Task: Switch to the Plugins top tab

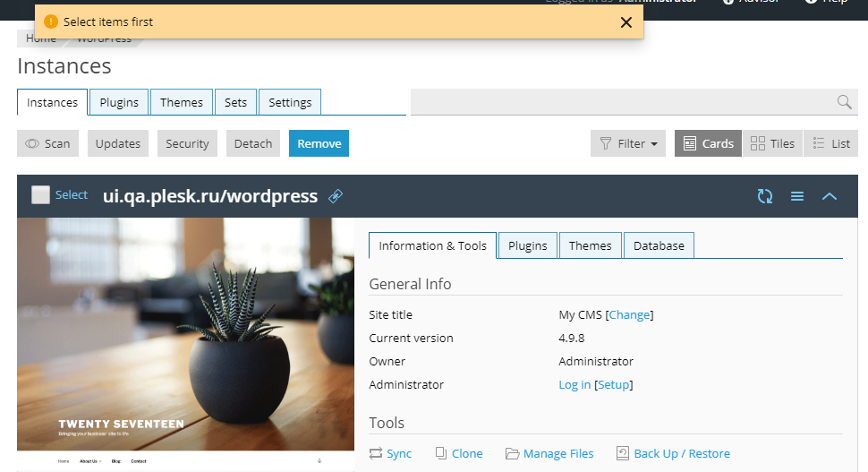Action: 119,102
